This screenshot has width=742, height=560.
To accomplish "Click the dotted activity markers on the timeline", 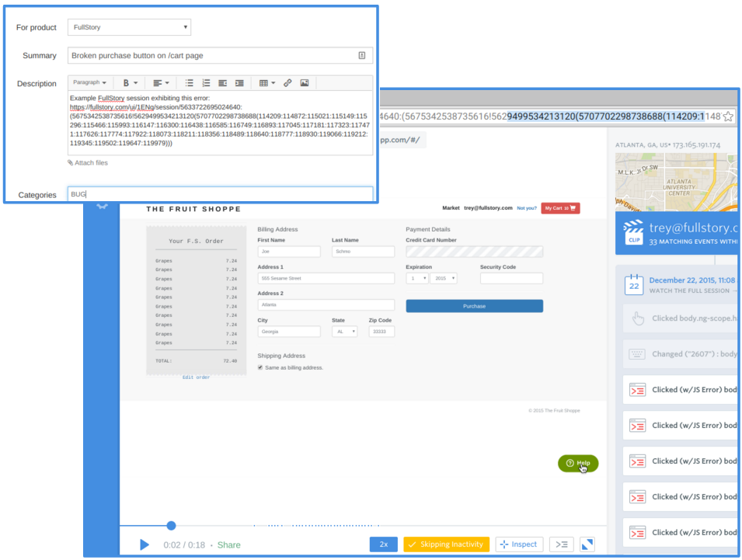I will pyautogui.click(x=316, y=526).
